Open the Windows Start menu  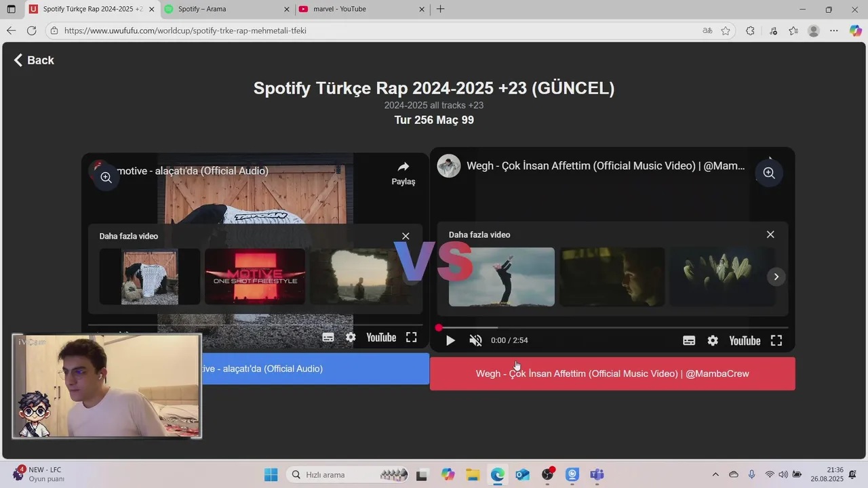click(271, 474)
